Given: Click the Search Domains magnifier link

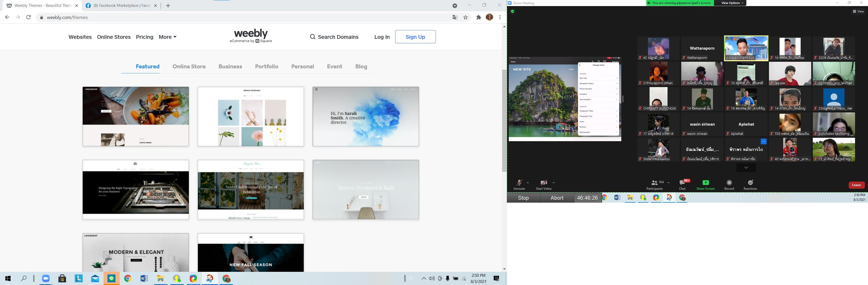Looking at the screenshot, I should (x=334, y=37).
